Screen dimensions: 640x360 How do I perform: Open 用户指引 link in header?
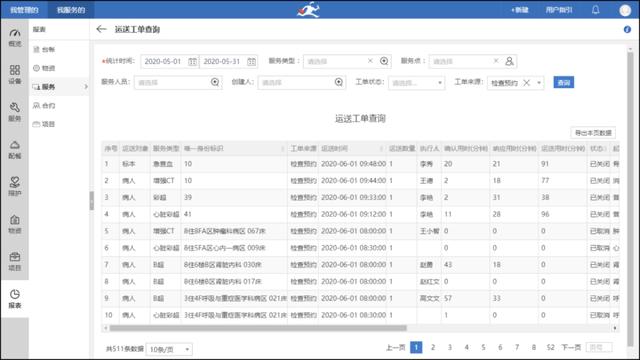pos(559,10)
